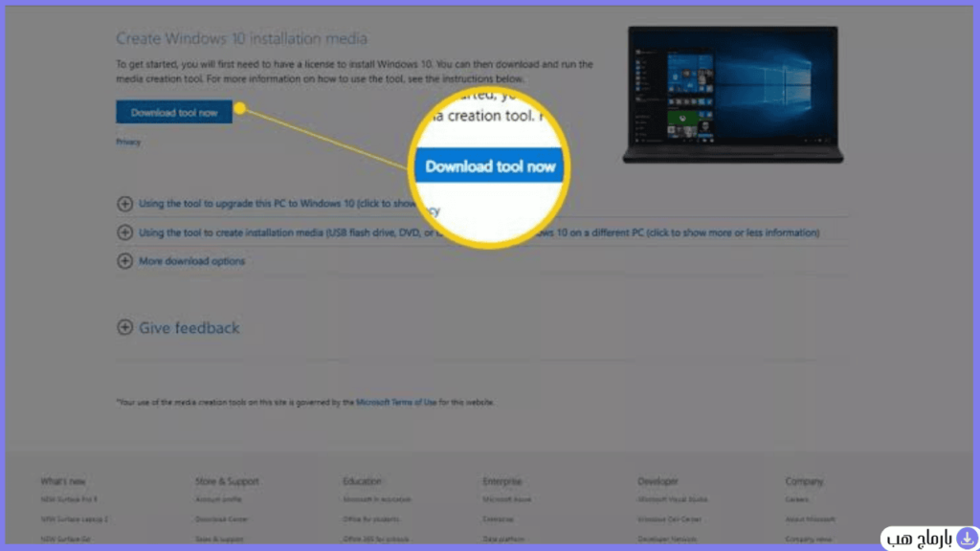This screenshot has height=551, width=980.
Task: Open the NEW Surface Pro 6 footer link
Action: point(69,499)
